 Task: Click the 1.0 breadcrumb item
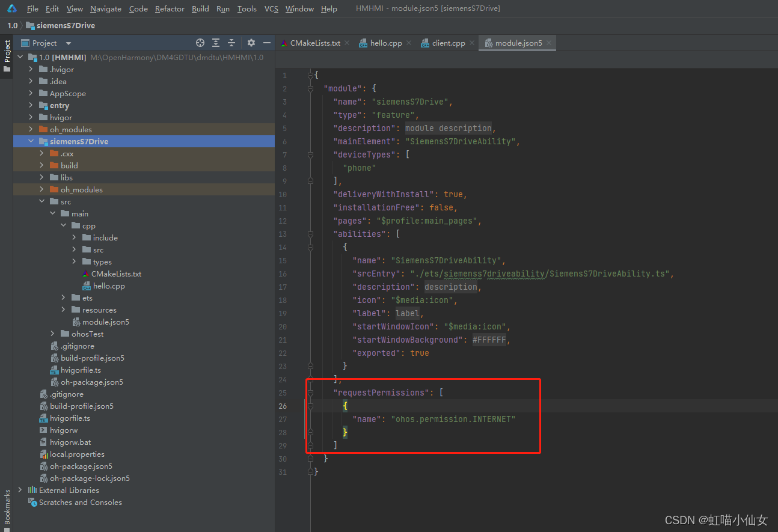pyautogui.click(x=12, y=25)
